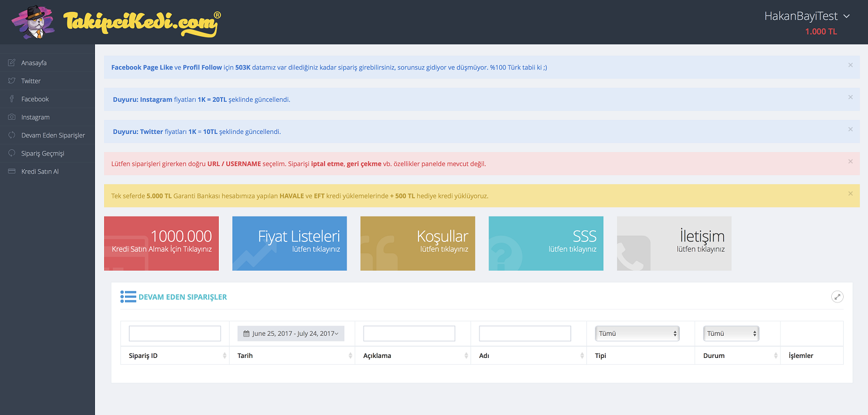Image resolution: width=868 pixels, height=415 pixels.
Task: Close the Instagram fiyatları announcement
Action: pos(850,97)
